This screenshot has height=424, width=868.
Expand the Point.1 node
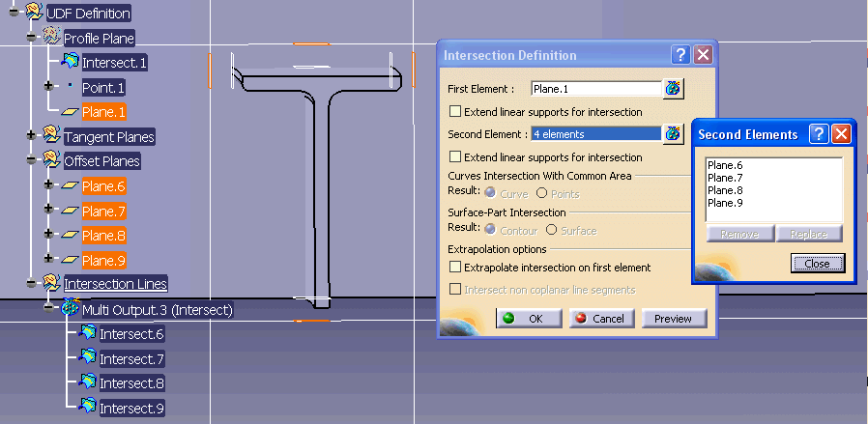[x=48, y=86]
